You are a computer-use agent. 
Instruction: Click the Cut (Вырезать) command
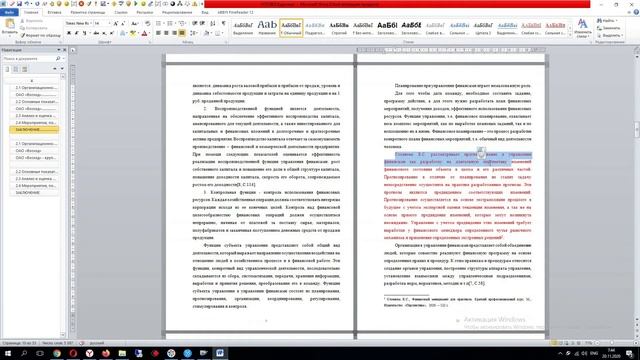click(31, 21)
